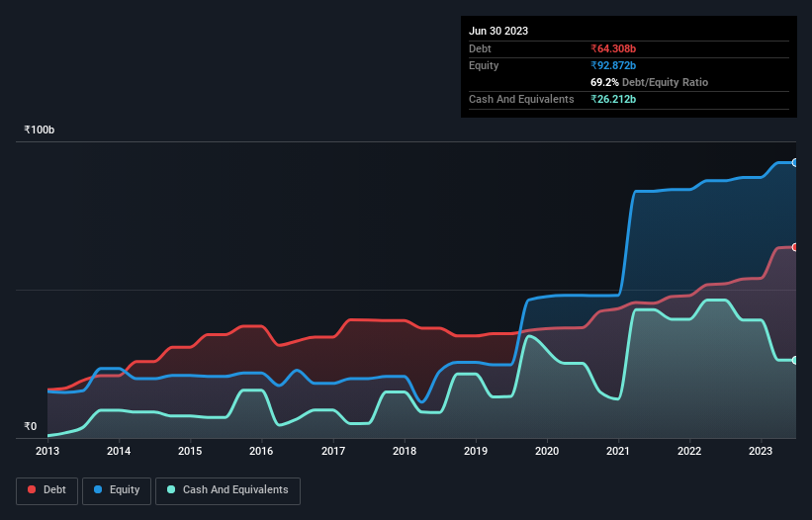Click the blue Equity endpoint marker

(x=795, y=162)
